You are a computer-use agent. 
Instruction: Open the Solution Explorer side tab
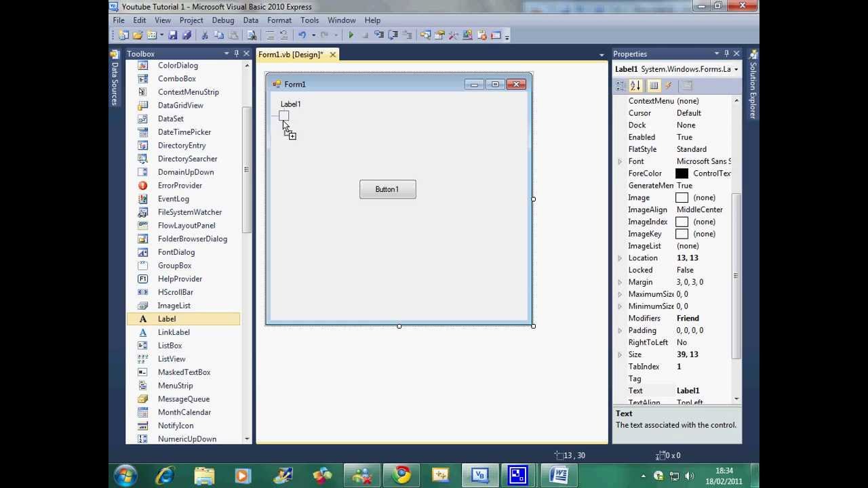coord(753,84)
